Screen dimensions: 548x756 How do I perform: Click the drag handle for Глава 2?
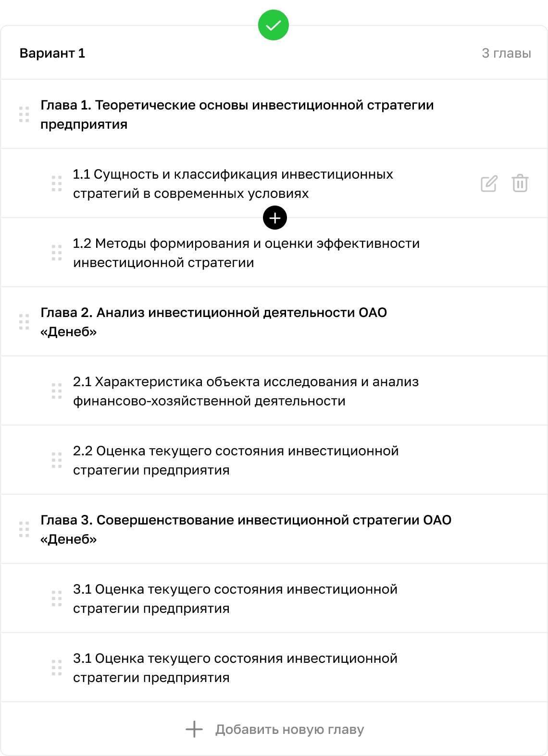[24, 322]
